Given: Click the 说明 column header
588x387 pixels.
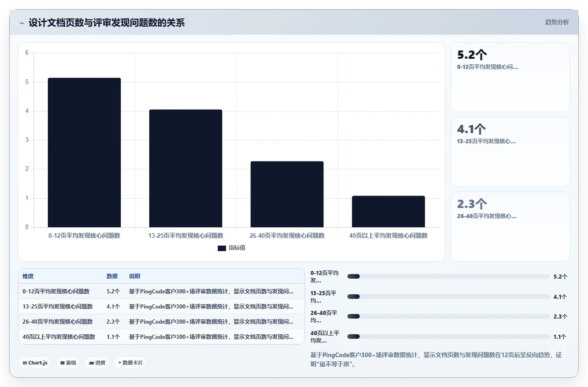Looking at the screenshot, I should coord(135,276).
